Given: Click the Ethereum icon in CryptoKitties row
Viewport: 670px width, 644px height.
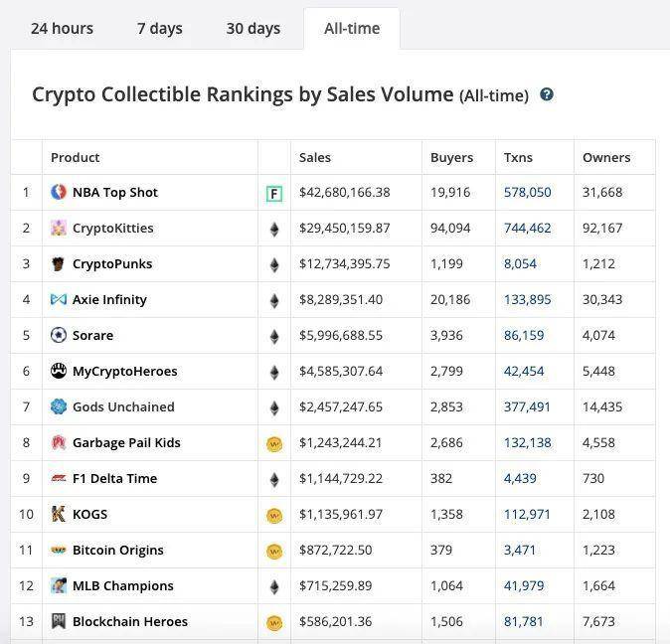Looking at the screenshot, I should click(274, 230).
